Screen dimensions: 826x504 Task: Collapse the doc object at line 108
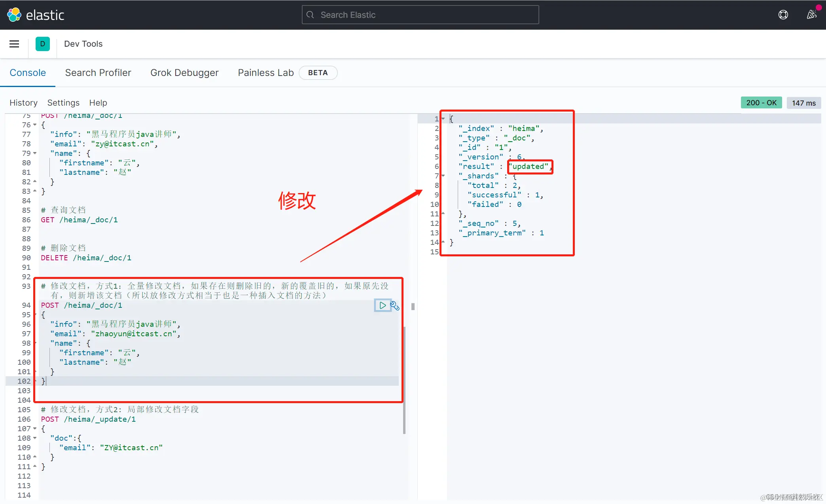point(35,438)
